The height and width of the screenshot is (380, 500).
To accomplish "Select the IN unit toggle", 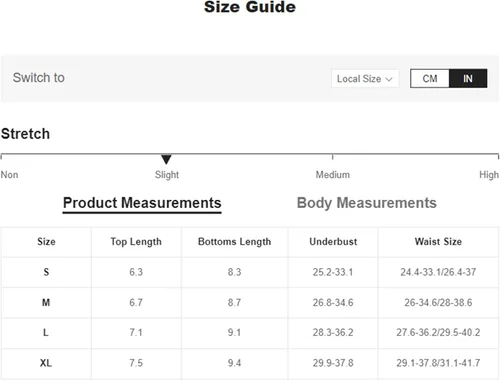I will (x=468, y=79).
